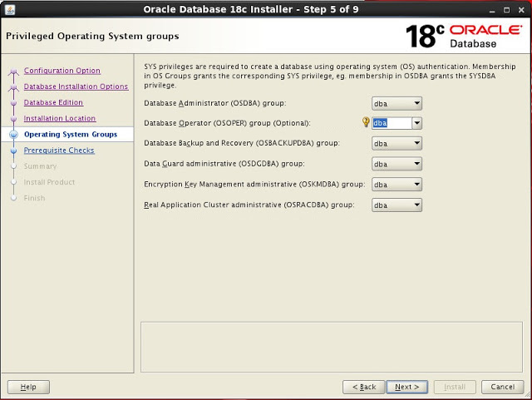Click the Oracle 18c Database logo

click(462, 36)
